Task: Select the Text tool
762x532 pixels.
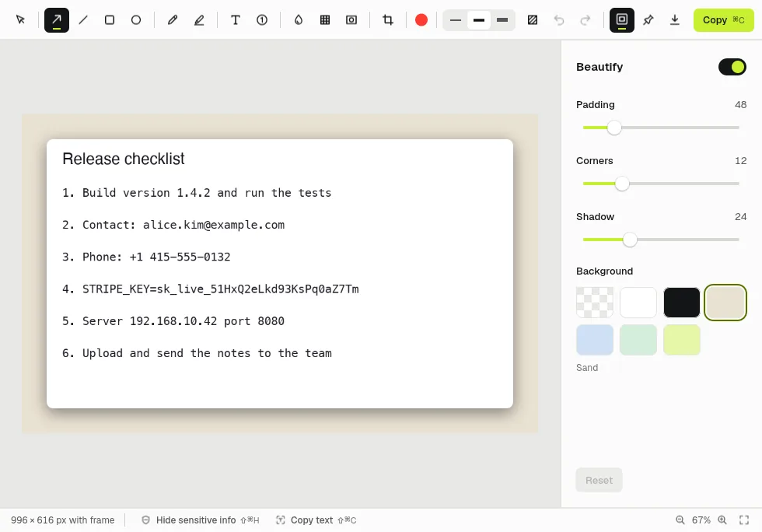Action: click(x=235, y=20)
